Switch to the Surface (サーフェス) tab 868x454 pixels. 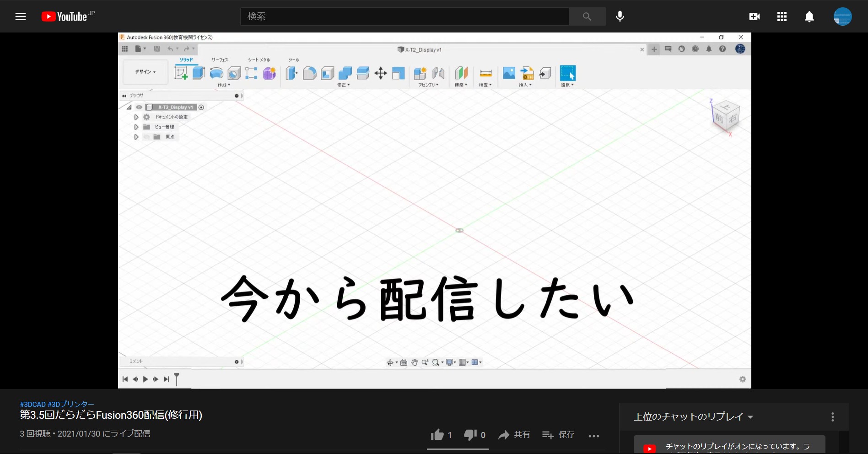220,60
